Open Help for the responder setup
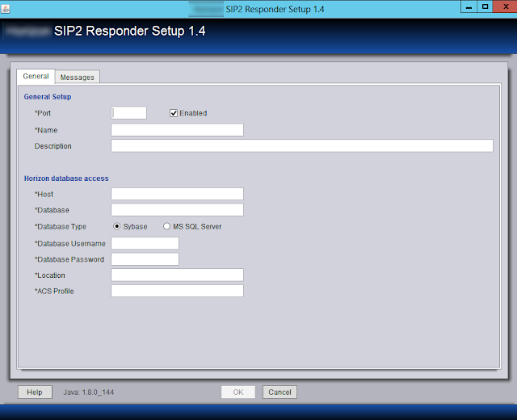The height and width of the screenshot is (420, 517). [35, 393]
